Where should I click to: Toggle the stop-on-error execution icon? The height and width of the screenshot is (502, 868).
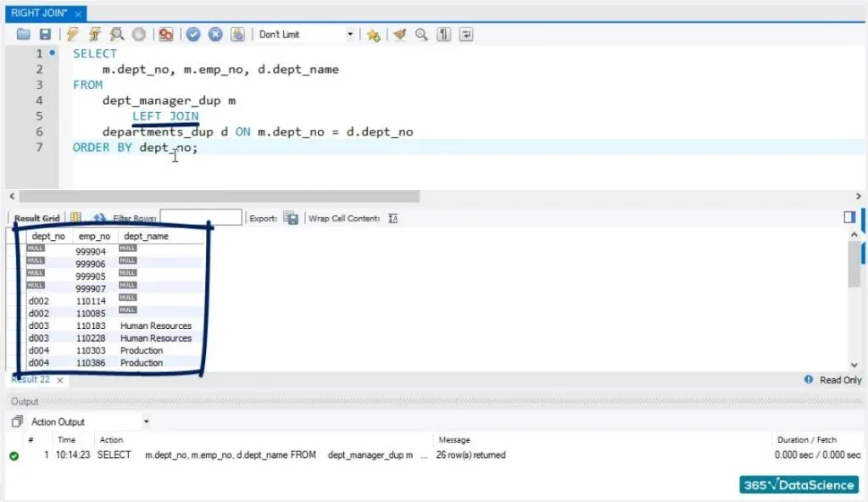coord(166,35)
